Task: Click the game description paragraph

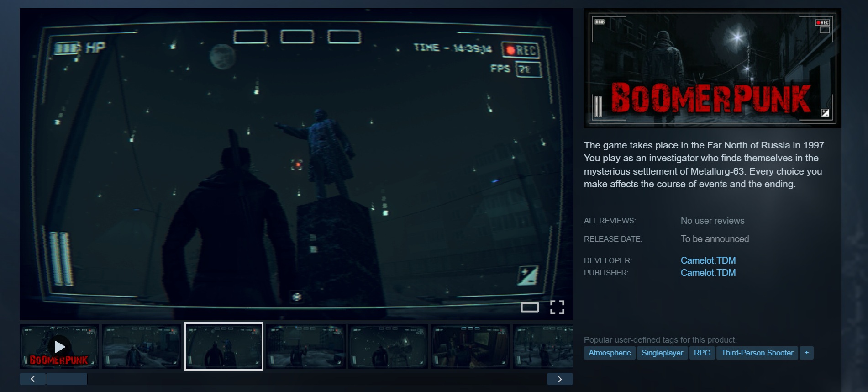Action: 705,164
